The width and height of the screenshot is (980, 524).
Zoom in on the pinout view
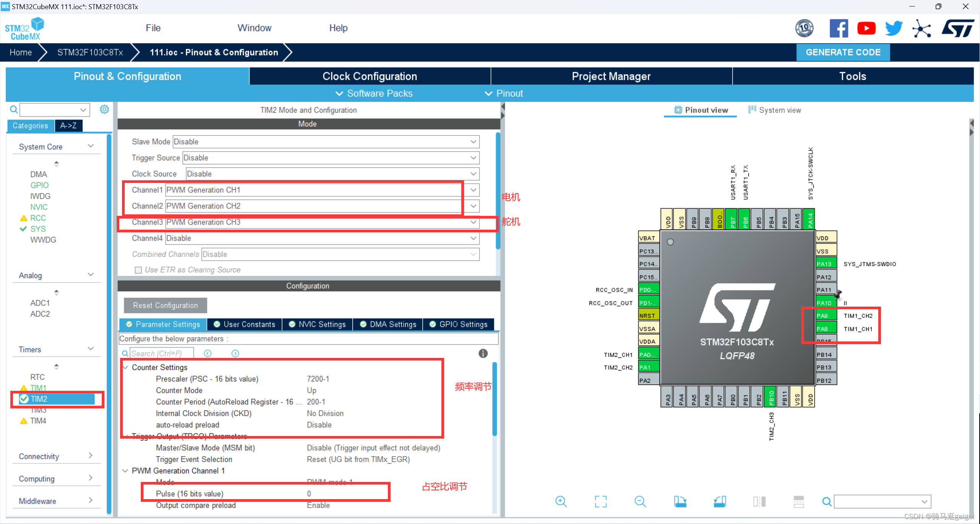click(x=561, y=501)
